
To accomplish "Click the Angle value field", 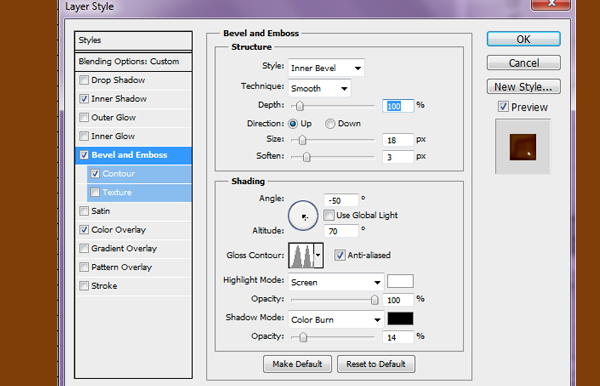I will (341, 200).
